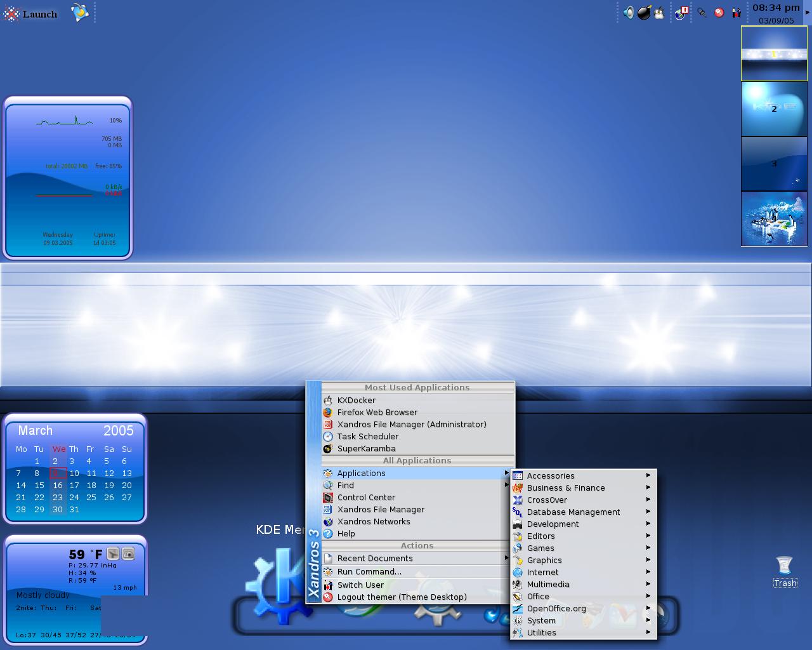Screen dimensions: 812x650
Task: Click the CPU usage graph in system monitor
Action: tap(64, 121)
